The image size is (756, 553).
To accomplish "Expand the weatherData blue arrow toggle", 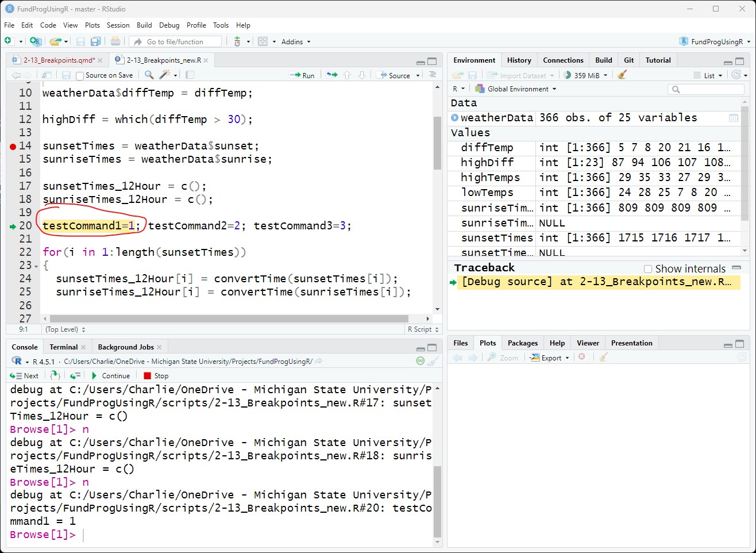I will pyautogui.click(x=454, y=118).
